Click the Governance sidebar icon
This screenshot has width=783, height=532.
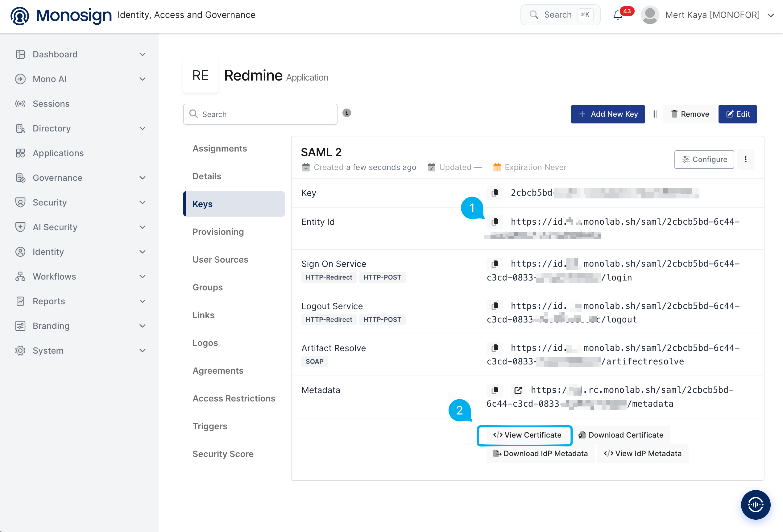[20, 178]
